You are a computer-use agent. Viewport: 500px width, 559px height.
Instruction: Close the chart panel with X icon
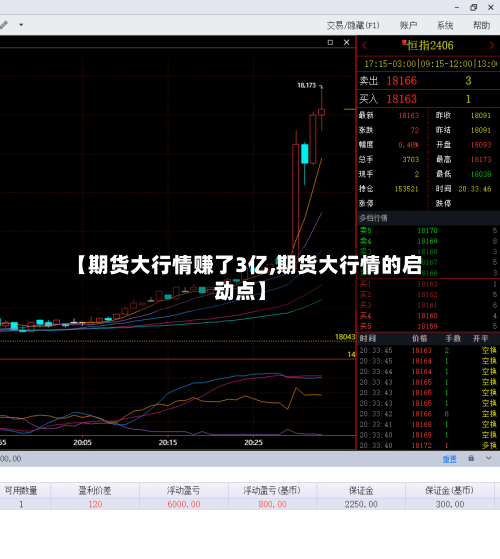[346, 42]
